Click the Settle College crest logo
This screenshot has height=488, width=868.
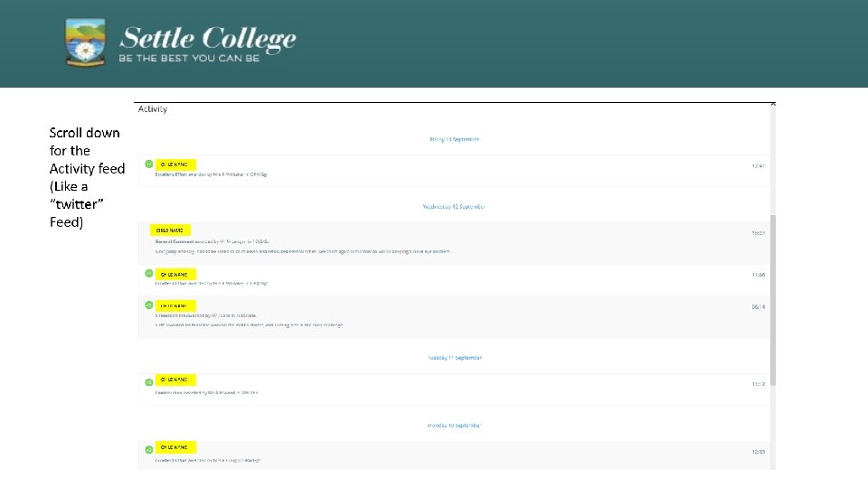click(x=85, y=42)
